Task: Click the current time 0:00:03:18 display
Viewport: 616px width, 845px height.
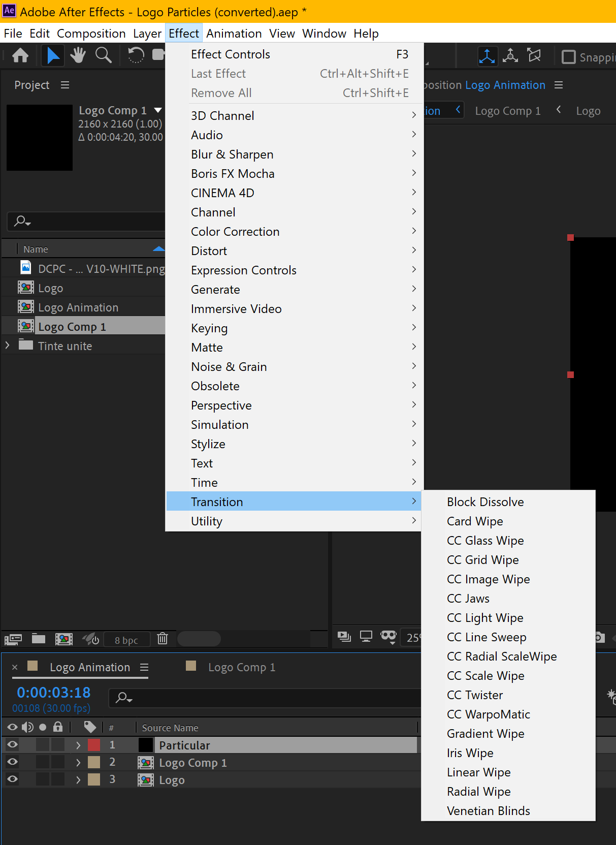Action: 54,693
